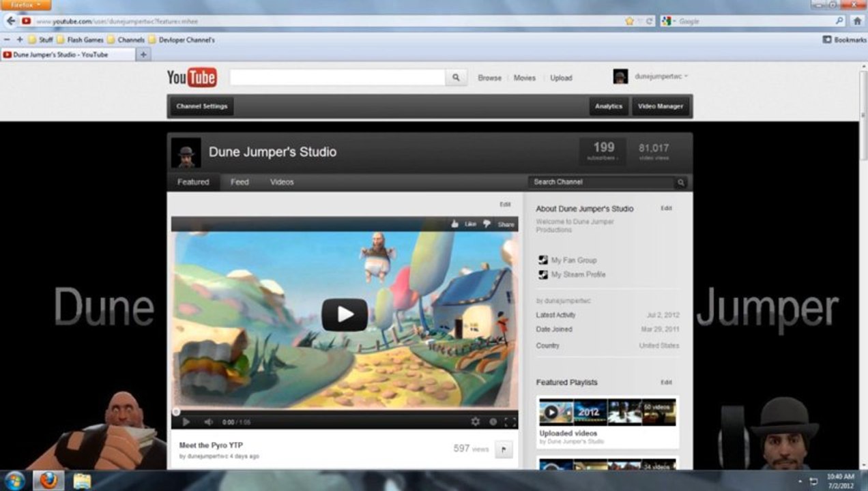
Task: Click Upload in the YouTube header
Action: click(561, 78)
